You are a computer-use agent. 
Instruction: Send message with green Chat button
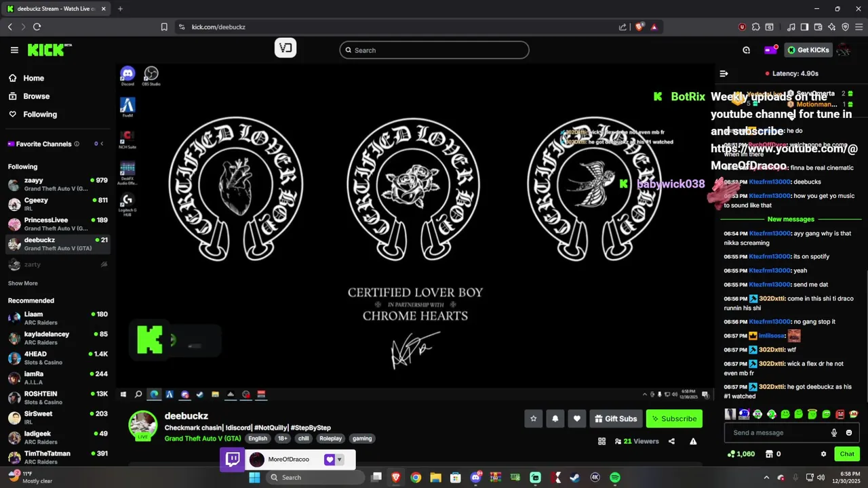point(847,454)
